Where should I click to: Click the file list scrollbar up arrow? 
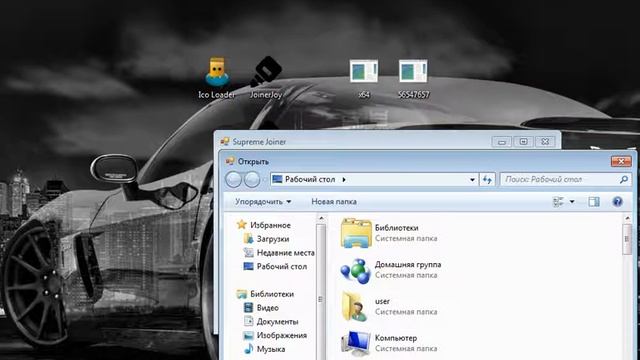pyautogui.click(x=627, y=219)
